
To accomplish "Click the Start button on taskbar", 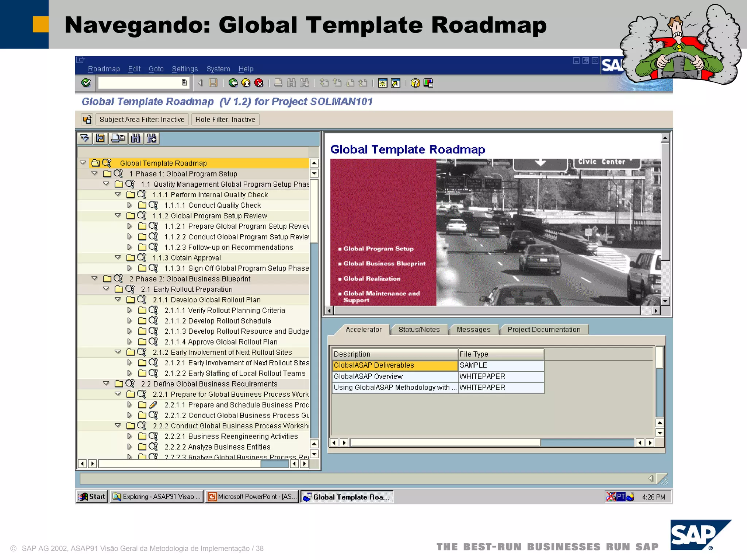I will [92, 497].
